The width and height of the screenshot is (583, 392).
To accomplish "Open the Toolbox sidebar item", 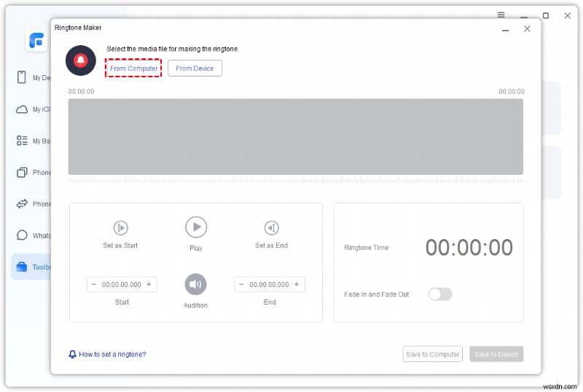I will click(31, 267).
